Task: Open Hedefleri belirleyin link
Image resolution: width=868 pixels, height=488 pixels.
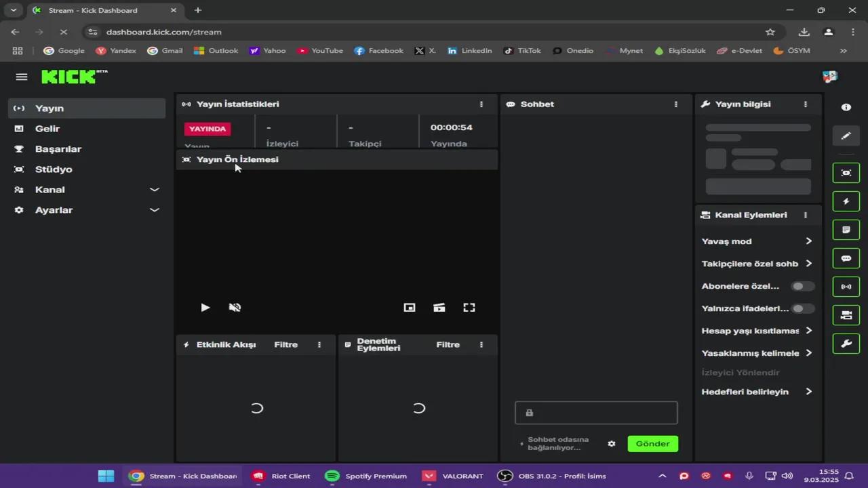Action: click(745, 391)
